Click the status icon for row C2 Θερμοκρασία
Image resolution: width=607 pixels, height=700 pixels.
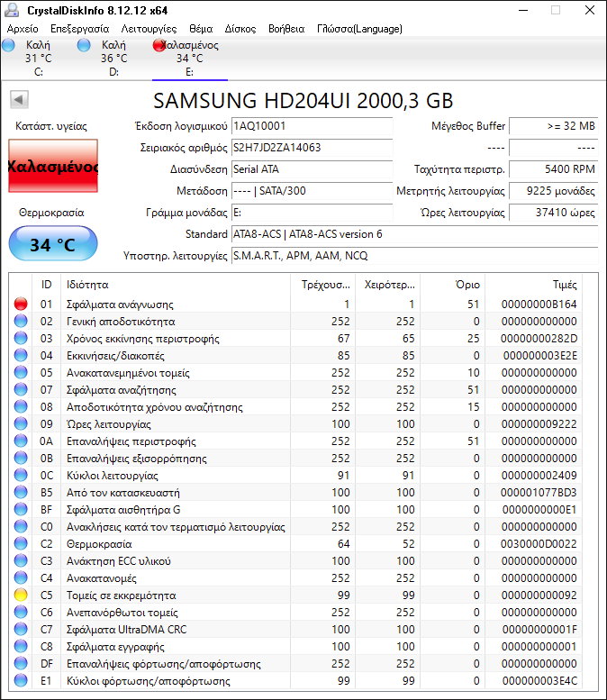(x=21, y=544)
